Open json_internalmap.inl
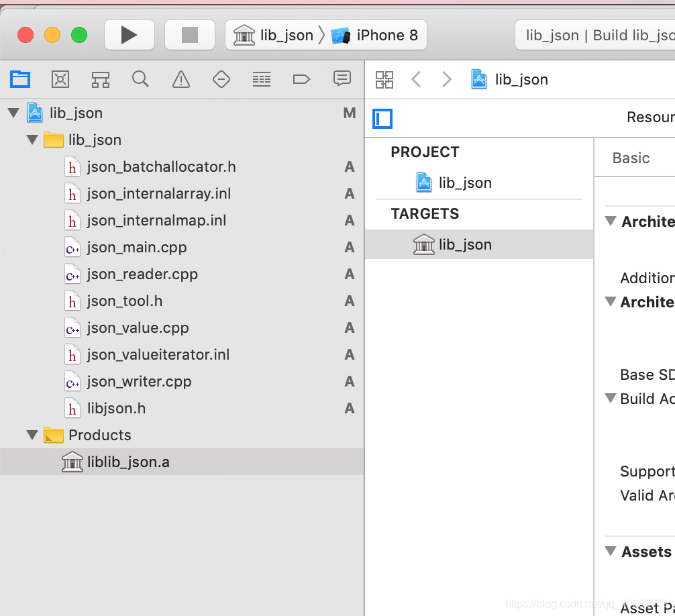This screenshot has height=616, width=675. [182, 220]
